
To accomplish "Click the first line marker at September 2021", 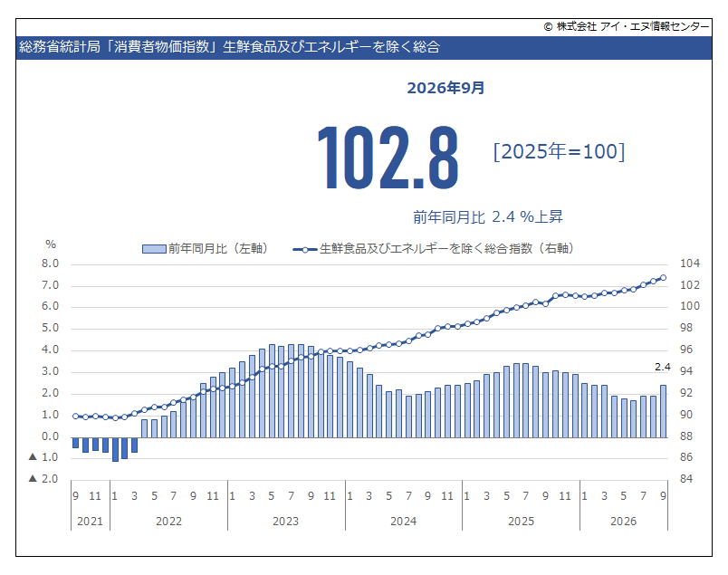I will click(76, 417).
